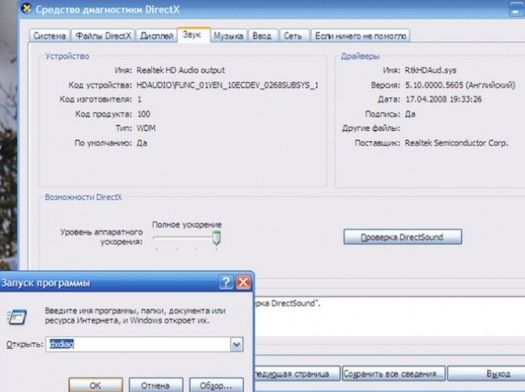Click the DirectX diagnostic title bar icon
Screen dimensions: 525x392
26,9
